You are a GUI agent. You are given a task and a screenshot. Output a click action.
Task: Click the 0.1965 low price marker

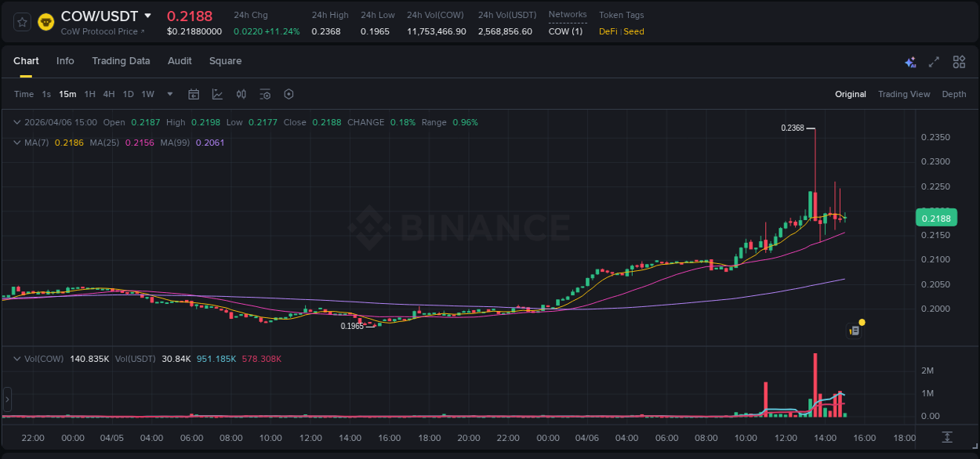click(352, 326)
